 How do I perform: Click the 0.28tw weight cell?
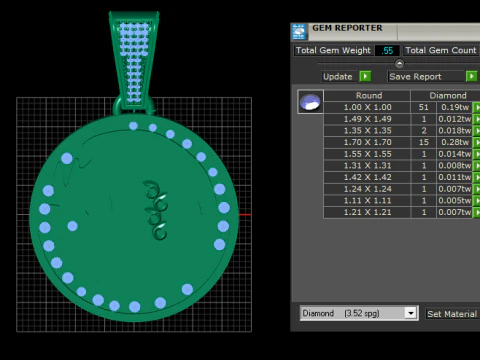tap(455, 142)
